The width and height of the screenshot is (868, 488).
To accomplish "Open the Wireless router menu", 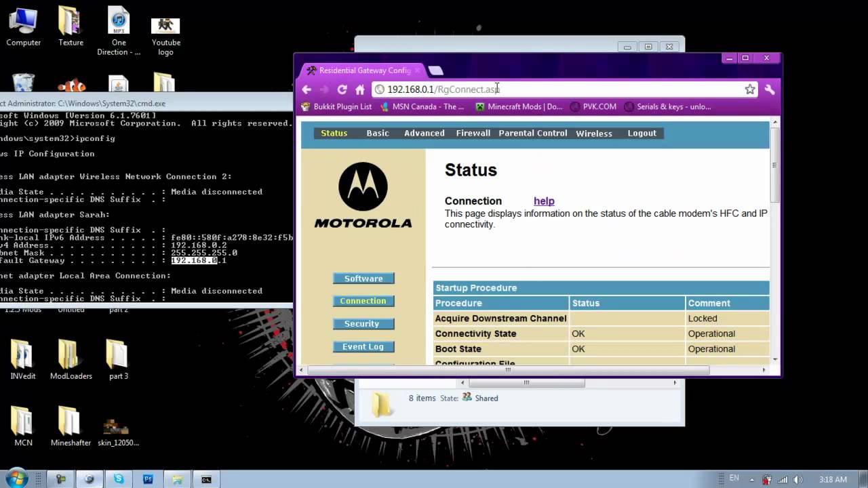I will pyautogui.click(x=594, y=134).
